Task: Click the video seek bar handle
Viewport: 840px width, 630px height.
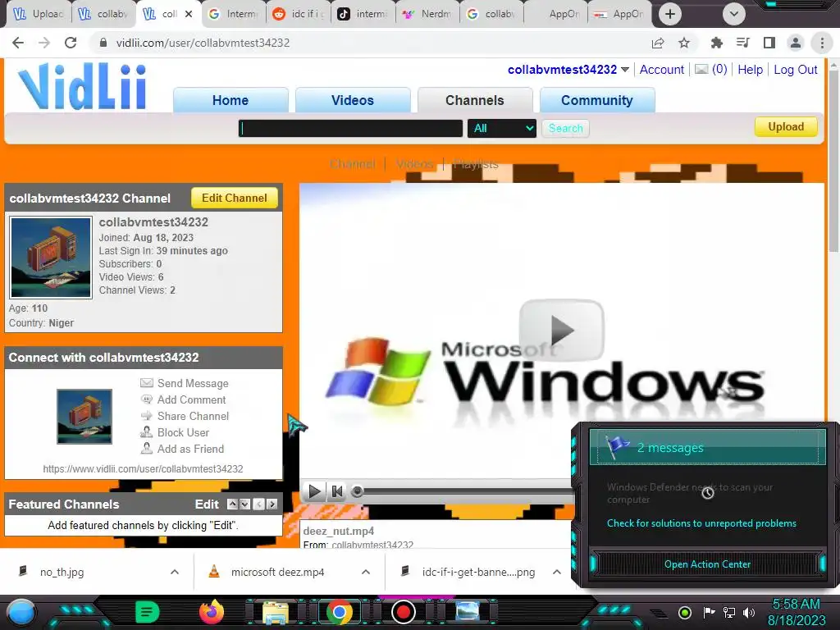Action: click(x=358, y=491)
